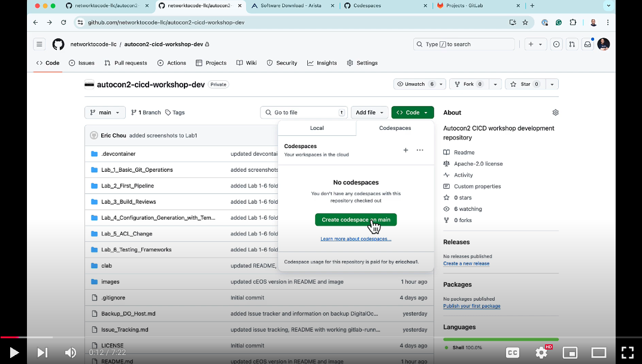
Task: Seek using video progress bar
Action: [321, 338]
